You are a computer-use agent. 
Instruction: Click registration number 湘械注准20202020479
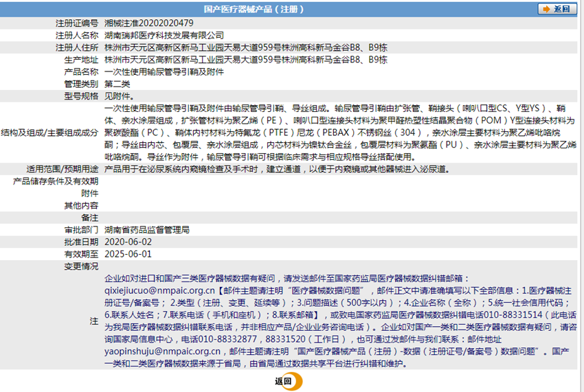(149, 23)
